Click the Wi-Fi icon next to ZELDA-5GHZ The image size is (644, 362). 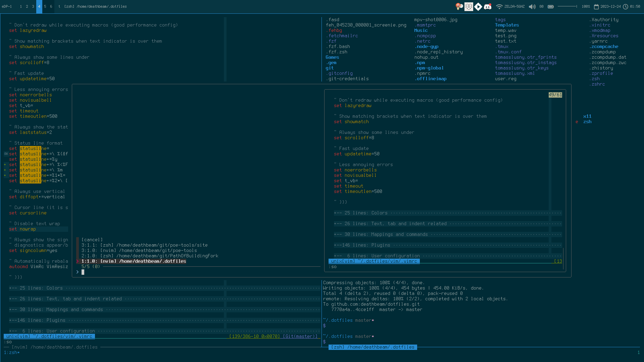(x=499, y=6)
